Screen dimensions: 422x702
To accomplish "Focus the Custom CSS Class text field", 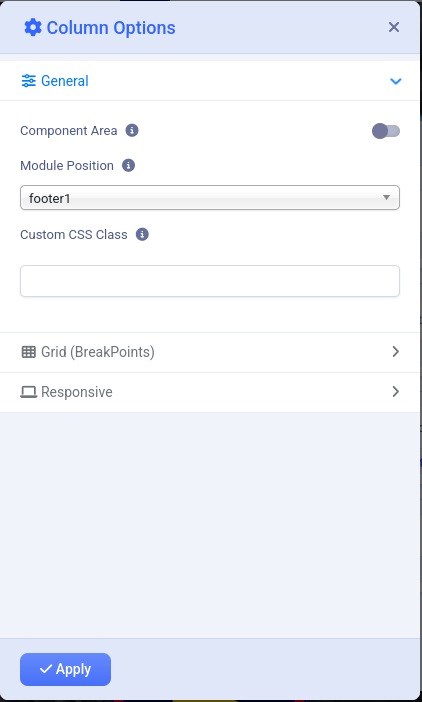I will (x=210, y=281).
